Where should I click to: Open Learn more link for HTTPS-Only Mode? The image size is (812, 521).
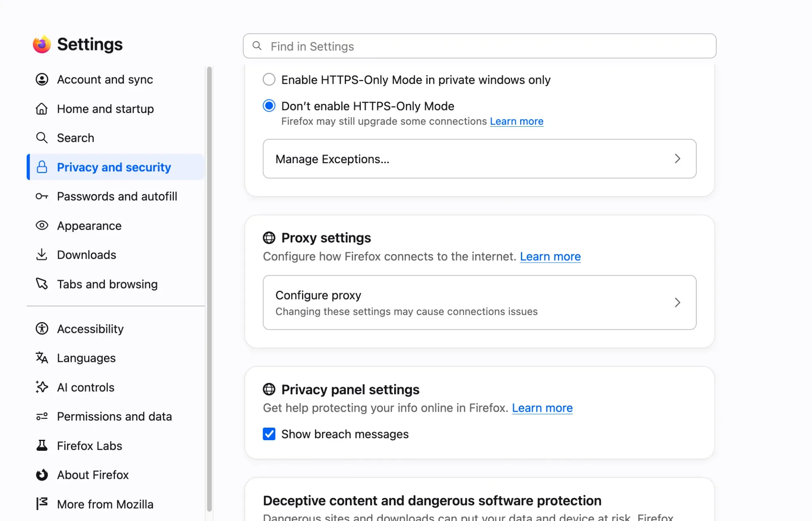pyautogui.click(x=516, y=121)
